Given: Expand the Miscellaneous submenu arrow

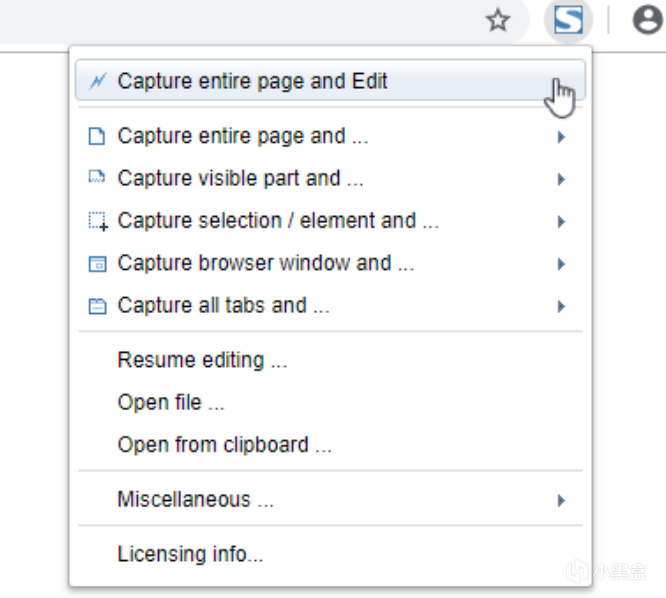Looking at the screenshot, I should (562, 500).
